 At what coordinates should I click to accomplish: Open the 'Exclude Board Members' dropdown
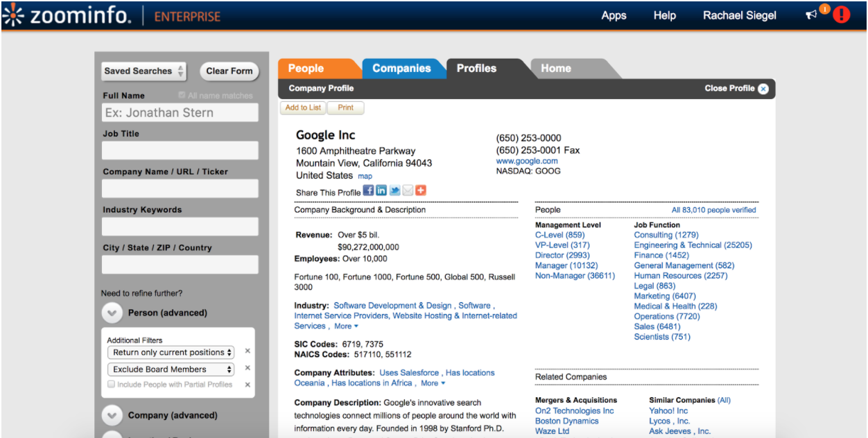[171, 369]
